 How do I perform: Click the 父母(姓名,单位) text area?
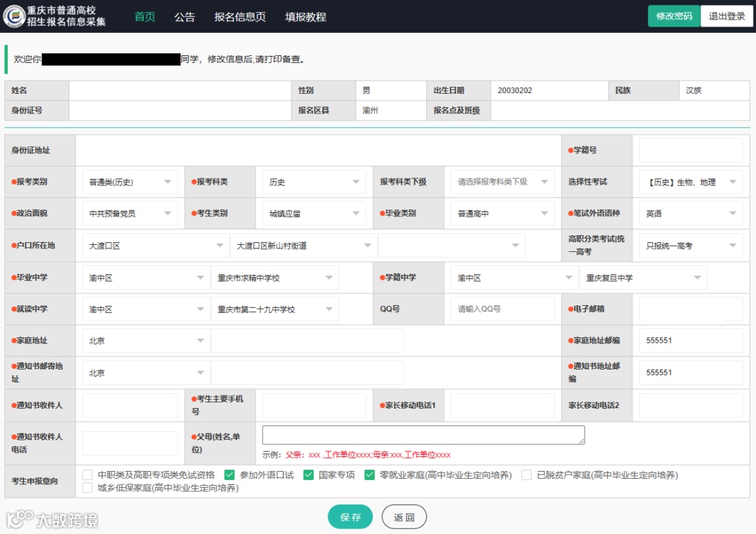point(423,435)
